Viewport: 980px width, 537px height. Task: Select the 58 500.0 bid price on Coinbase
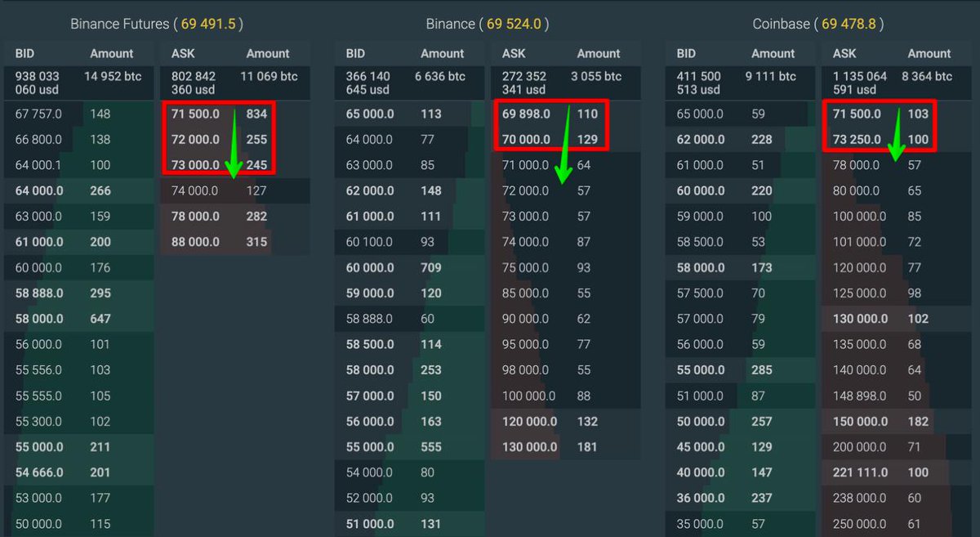(x=700, y=242)
